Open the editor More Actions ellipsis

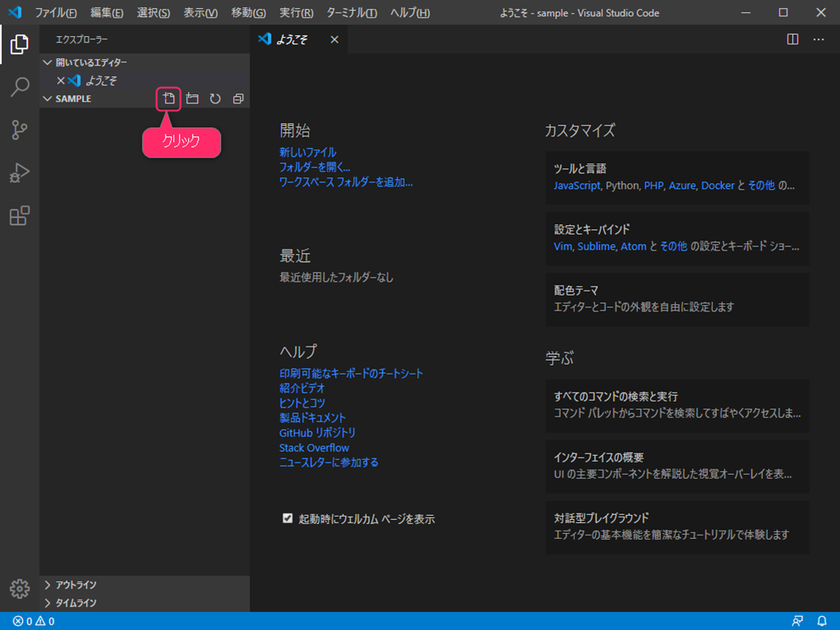click(819, 39)
